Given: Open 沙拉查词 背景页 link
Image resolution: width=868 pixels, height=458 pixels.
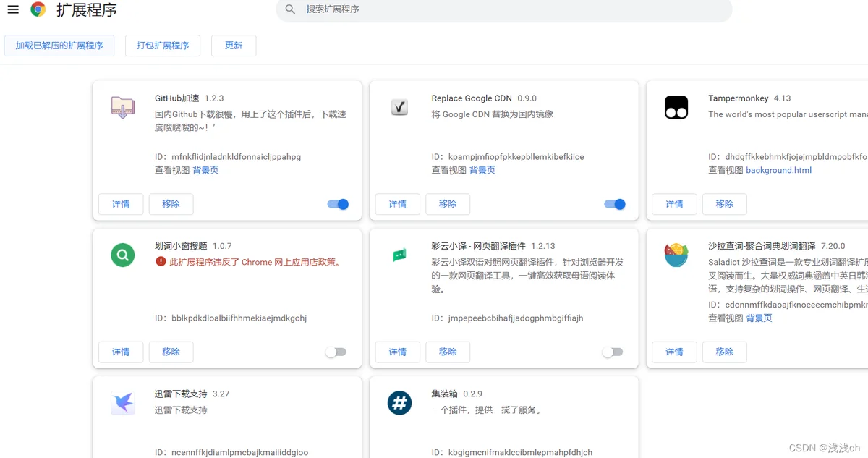Looking at the screenshot, I should 759,318.
